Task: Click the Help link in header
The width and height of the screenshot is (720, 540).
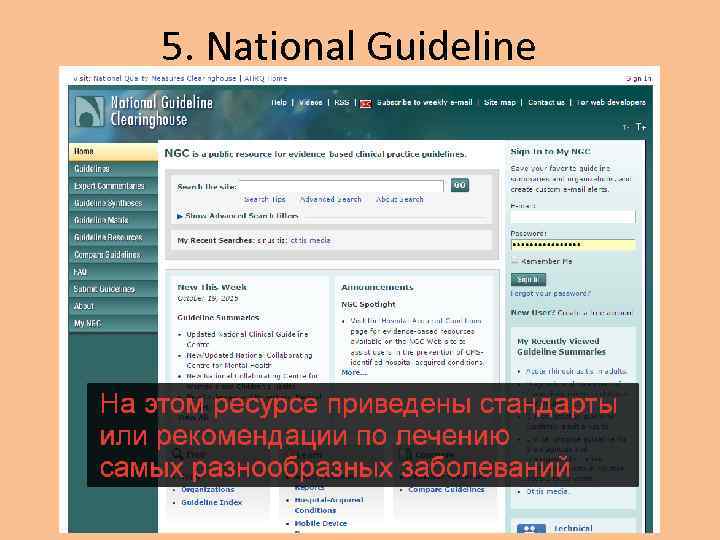Action: click(279, 102)
